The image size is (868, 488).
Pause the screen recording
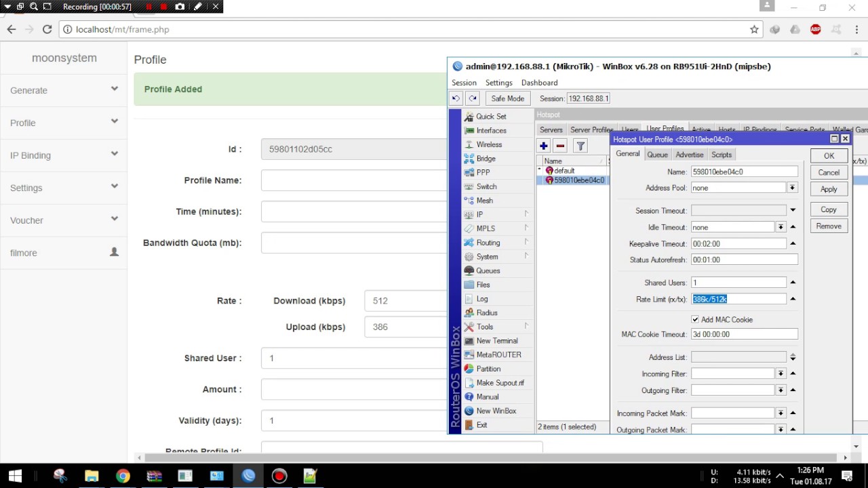click(149, 7)
